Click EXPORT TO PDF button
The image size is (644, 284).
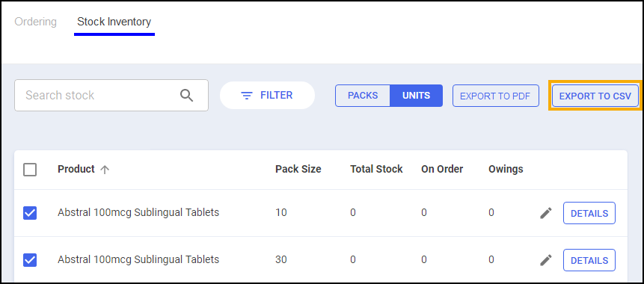click(496, 96)
